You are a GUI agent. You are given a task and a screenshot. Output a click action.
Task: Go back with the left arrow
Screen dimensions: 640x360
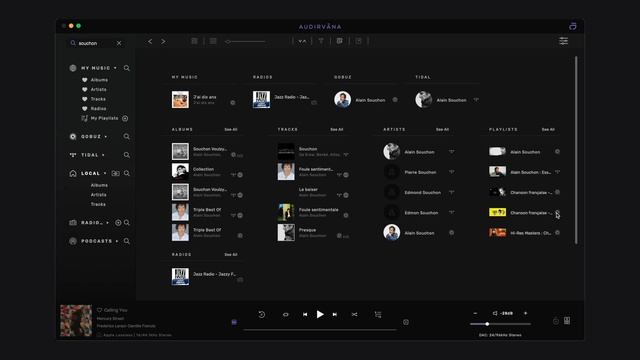(x=150, y=41)
